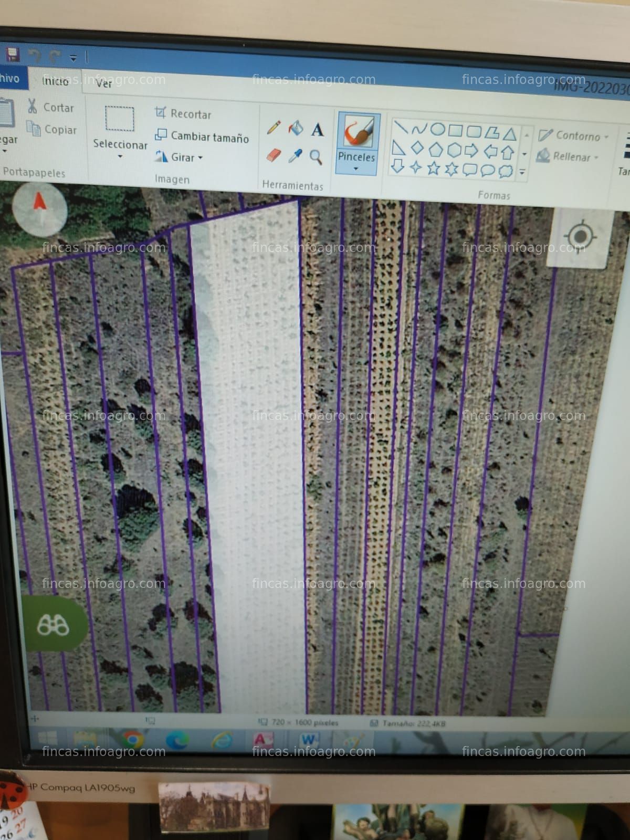Choose the Down arrow shape
630x840 pixels.
[398, 167]
